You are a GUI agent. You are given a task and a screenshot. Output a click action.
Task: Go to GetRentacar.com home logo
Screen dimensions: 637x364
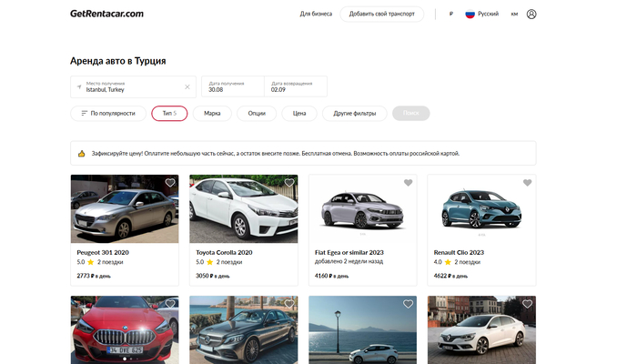pyautogui.click(x=106, y=14)
